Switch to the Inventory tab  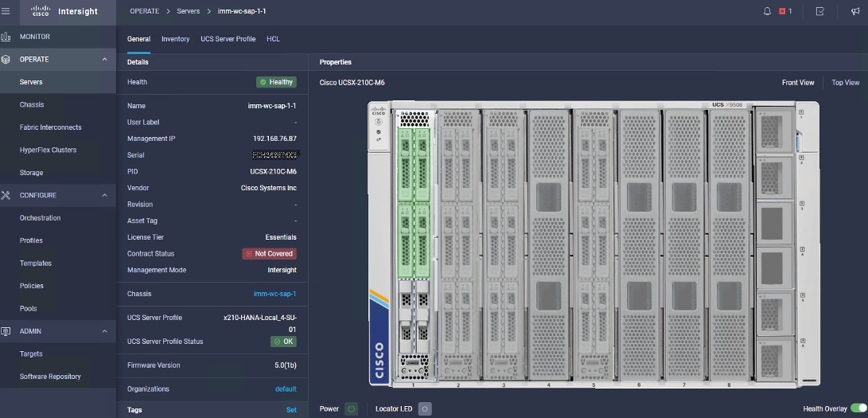coord(176,39)
